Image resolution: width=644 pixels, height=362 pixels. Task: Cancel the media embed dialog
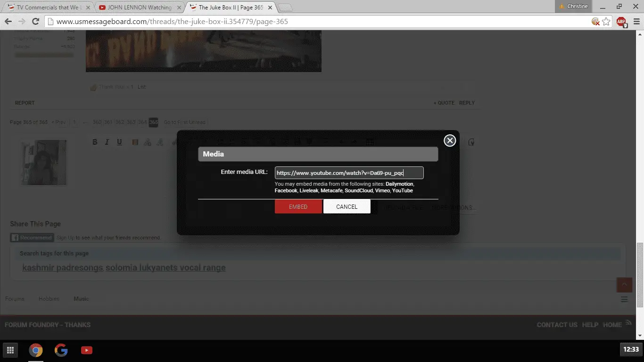click(347, 206)
